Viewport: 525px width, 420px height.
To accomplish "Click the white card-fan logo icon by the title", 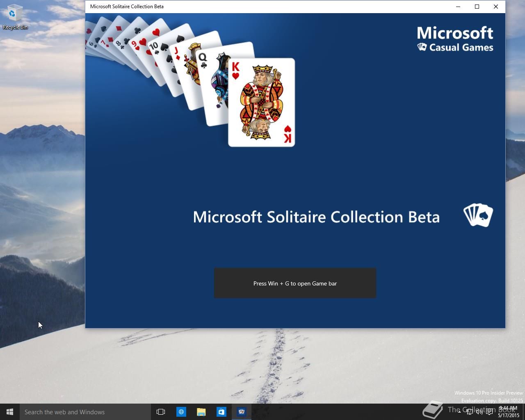I will [478, 215].
